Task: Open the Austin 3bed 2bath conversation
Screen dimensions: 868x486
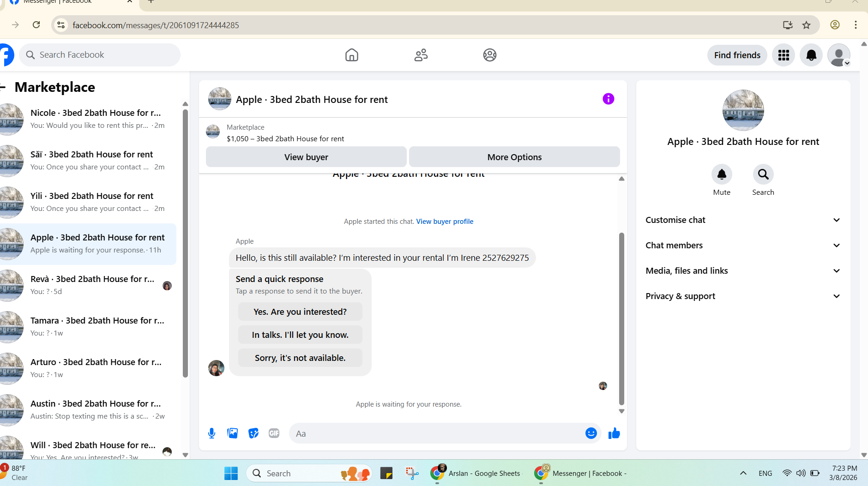Action: coord(88,410)
